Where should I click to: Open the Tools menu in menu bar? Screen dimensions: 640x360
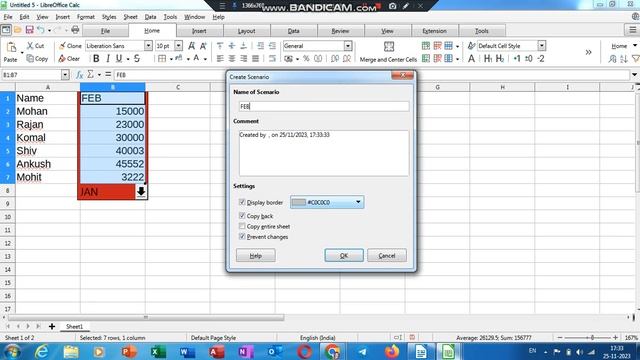pyautogui.click(x=170, y=17)
